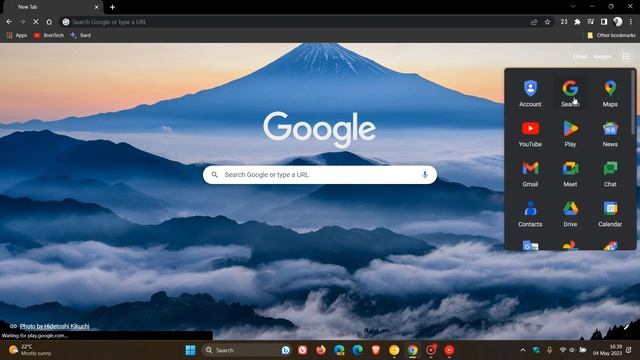Click the Gmail link at top right

coord(580,56)
